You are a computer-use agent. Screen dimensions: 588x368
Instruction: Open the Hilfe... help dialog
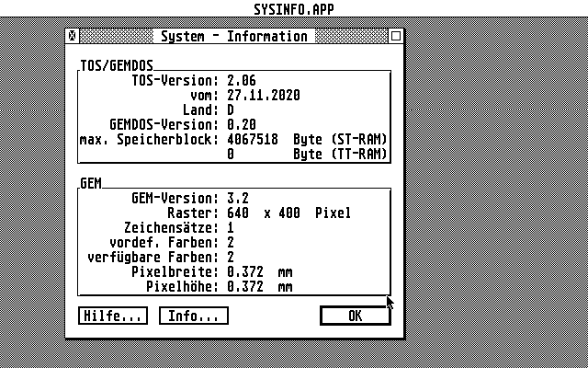pos(112,316)
